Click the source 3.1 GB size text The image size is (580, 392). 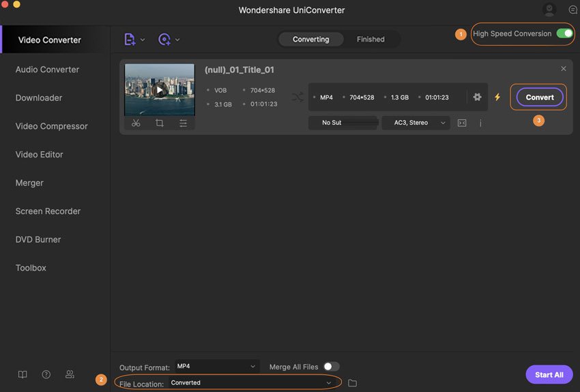coord(223,104)
